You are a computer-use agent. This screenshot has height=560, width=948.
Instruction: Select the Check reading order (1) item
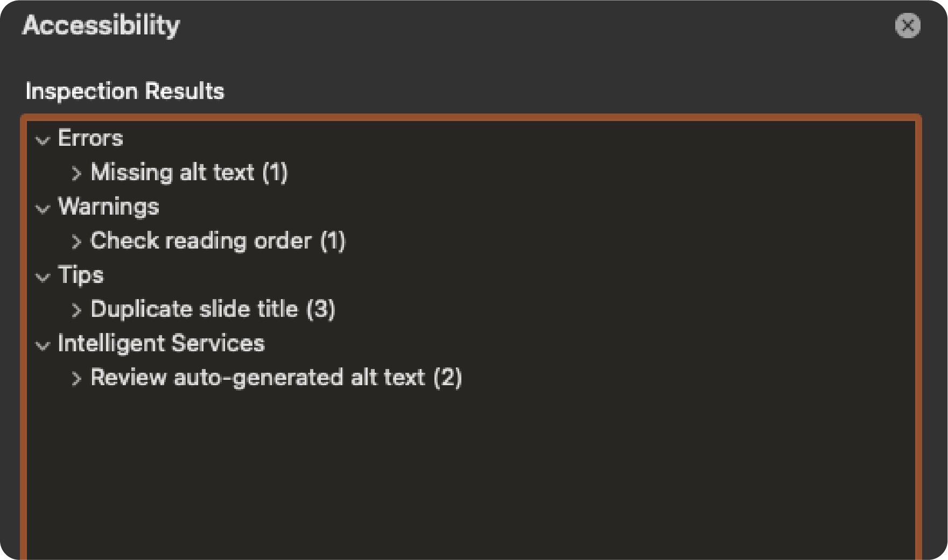point(217,241)
